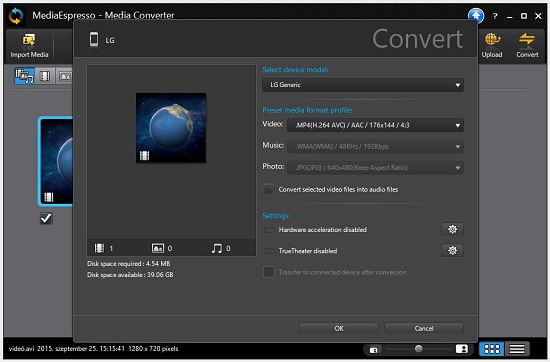Screen dimensions: 550x362
Task: Click the 'Settings:' heading
Action: tap(276, 215)
